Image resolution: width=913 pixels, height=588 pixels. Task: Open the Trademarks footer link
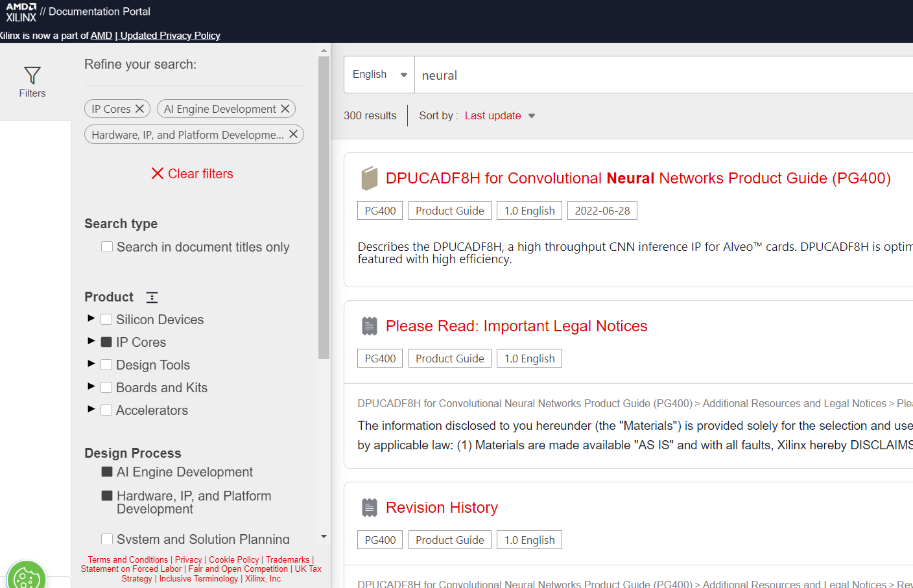[x=287, y=559]
